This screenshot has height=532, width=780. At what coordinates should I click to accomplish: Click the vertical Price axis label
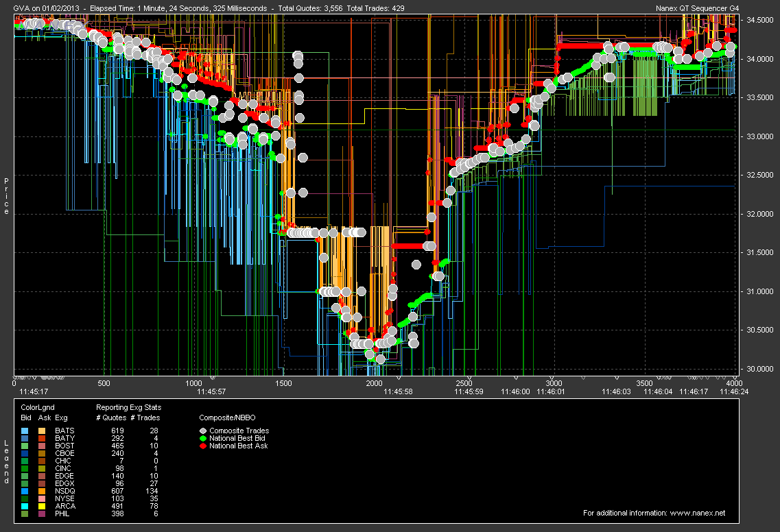pos(6,196)
